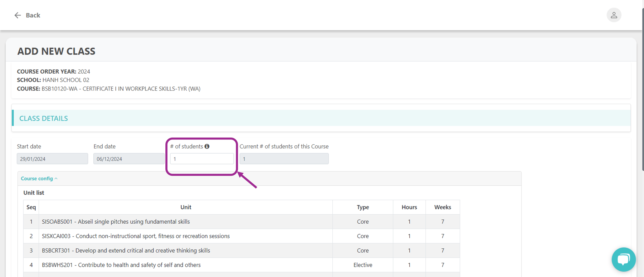Open the user profile icon
644x277 pixels.
click(x=614, y=15)
